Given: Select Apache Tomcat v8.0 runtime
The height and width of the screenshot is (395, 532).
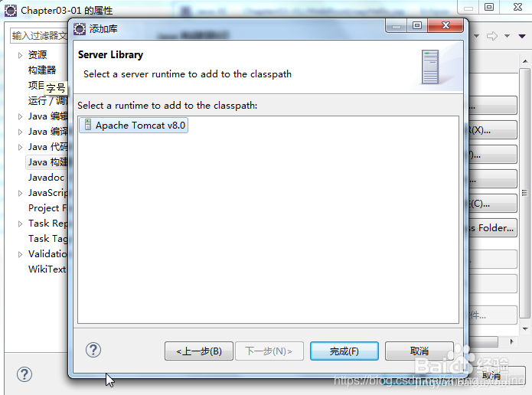Looking at the screenshot, I should (133, 126).
